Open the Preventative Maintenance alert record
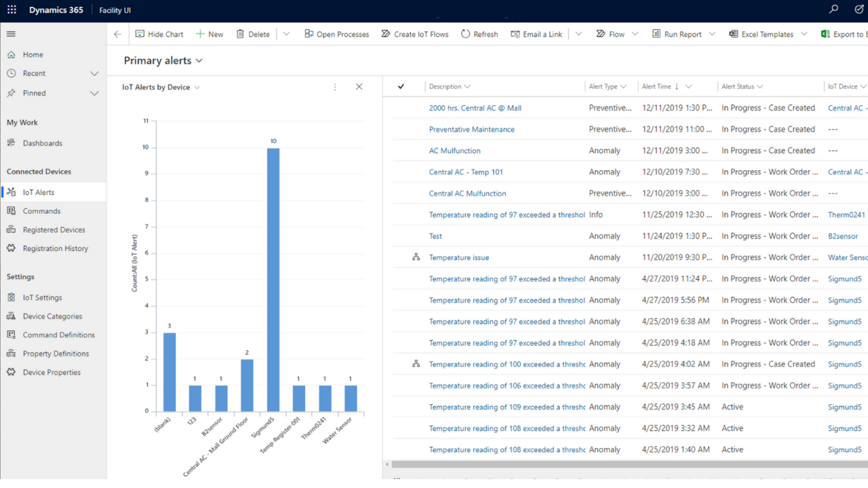The width and height of the screenshot is (868, 488). [471, 129]
